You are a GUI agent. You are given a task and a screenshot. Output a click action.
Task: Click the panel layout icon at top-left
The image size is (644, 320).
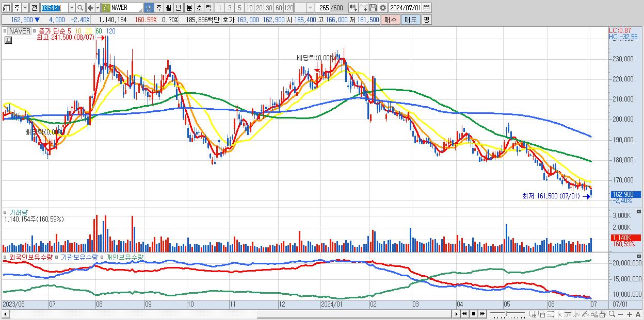click(x=6, y=8)
